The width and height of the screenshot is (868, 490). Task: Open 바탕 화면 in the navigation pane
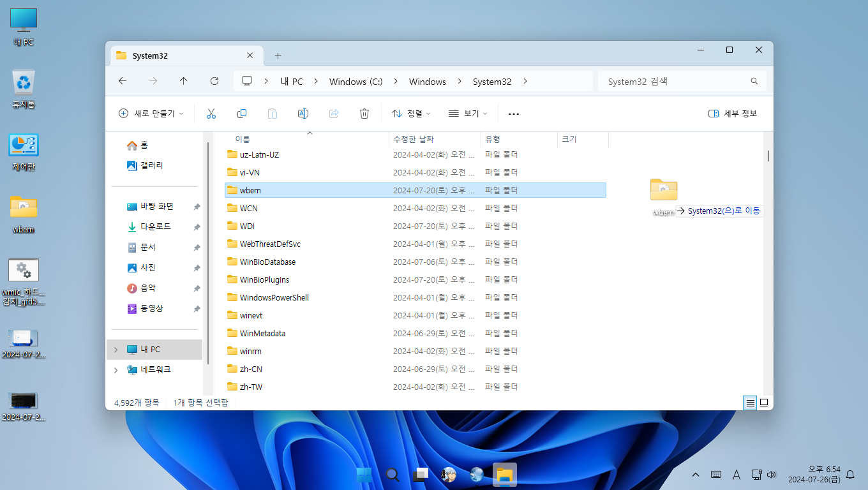point(150,207)
